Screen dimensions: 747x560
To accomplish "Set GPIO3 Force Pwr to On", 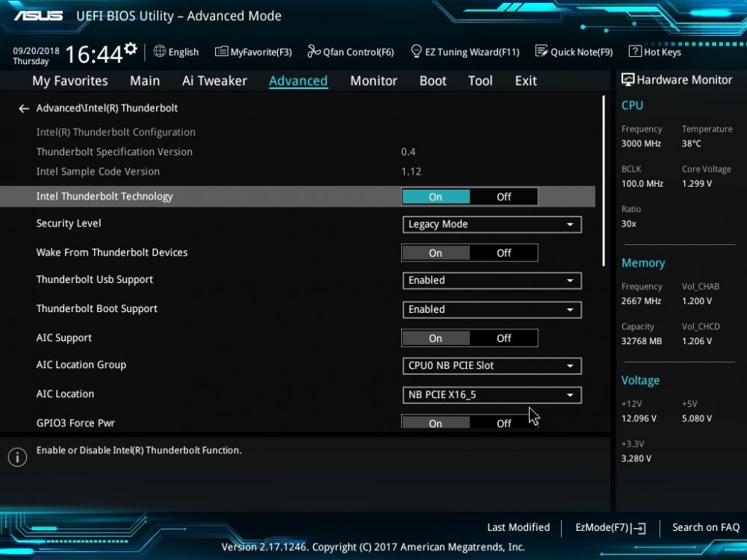I will [x=436, y=423].
